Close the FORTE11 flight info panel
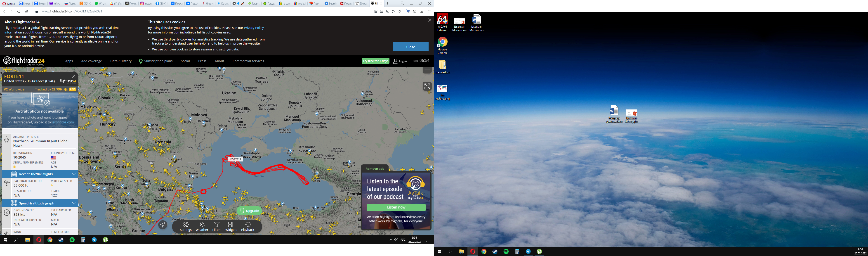 74,76
